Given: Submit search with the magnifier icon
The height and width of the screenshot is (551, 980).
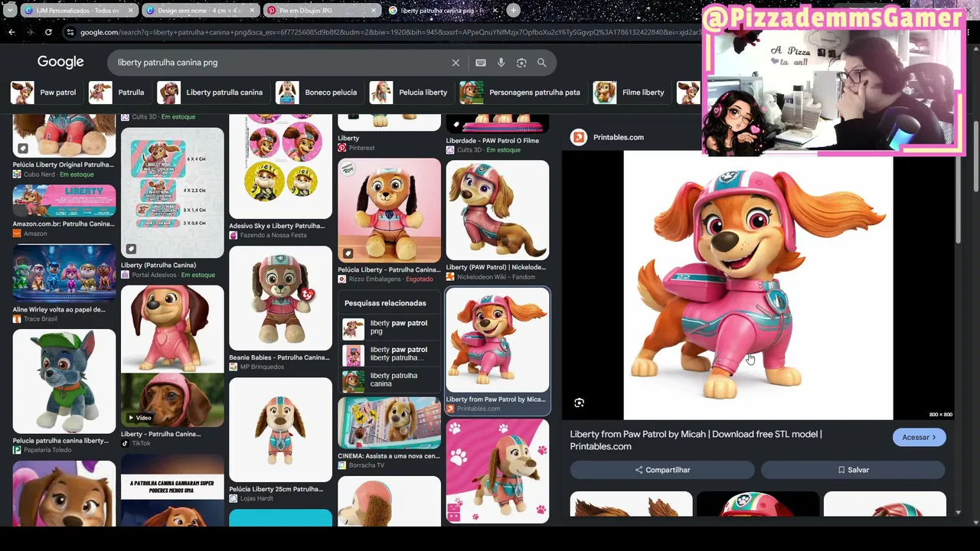Looking at the screenshot, I should tap(542, 63).
